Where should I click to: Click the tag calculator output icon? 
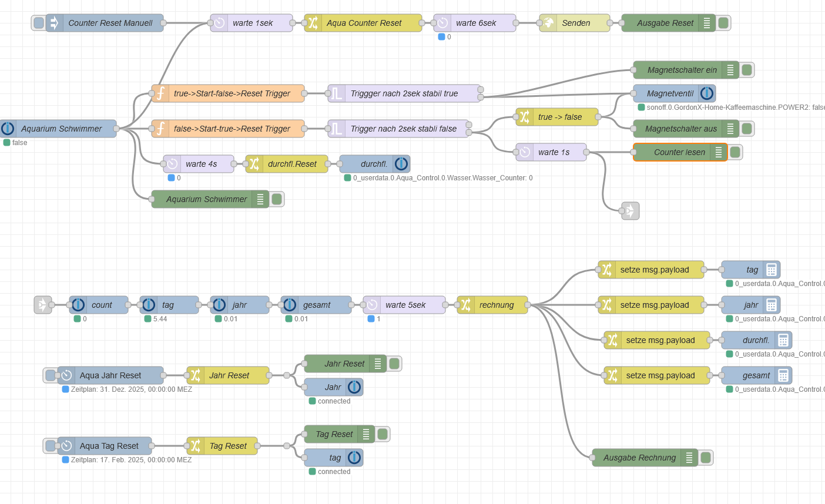coord(772,270)
